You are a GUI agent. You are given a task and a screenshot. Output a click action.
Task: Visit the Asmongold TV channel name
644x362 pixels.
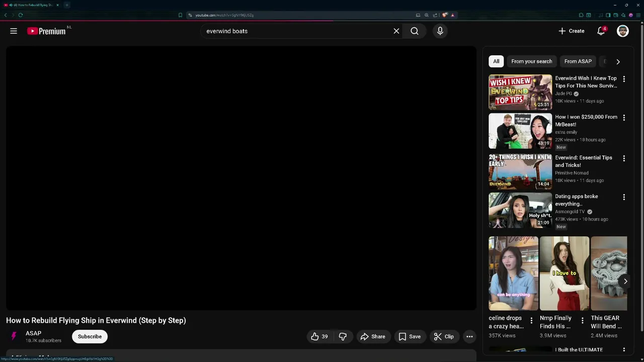[570, 212]
